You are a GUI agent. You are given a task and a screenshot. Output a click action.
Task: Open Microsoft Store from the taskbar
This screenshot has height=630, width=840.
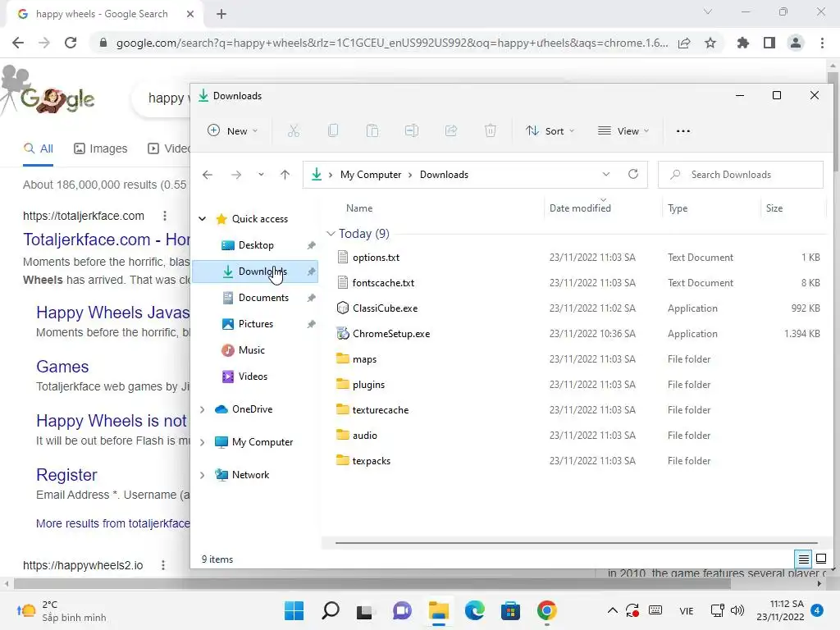coord(510,610)
